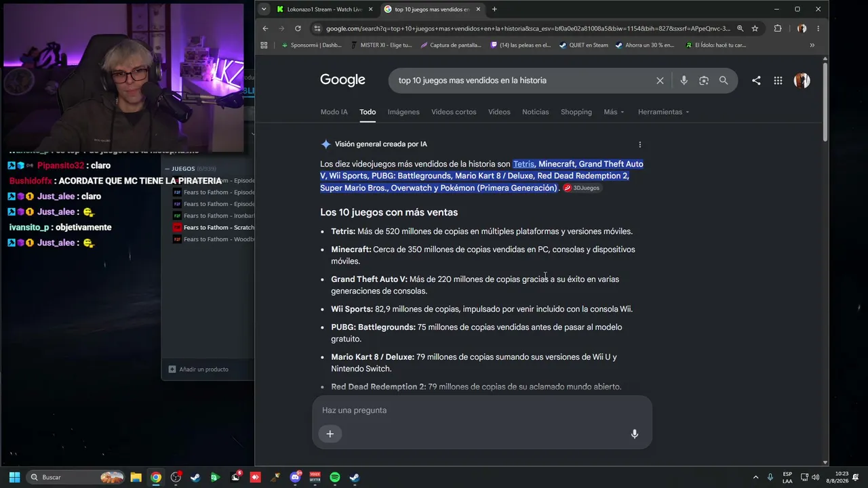Expand the 'Más' search filter dropdown
Image resolution: width=868 pixels, height=488 pixels.
[x=614, y=112]
